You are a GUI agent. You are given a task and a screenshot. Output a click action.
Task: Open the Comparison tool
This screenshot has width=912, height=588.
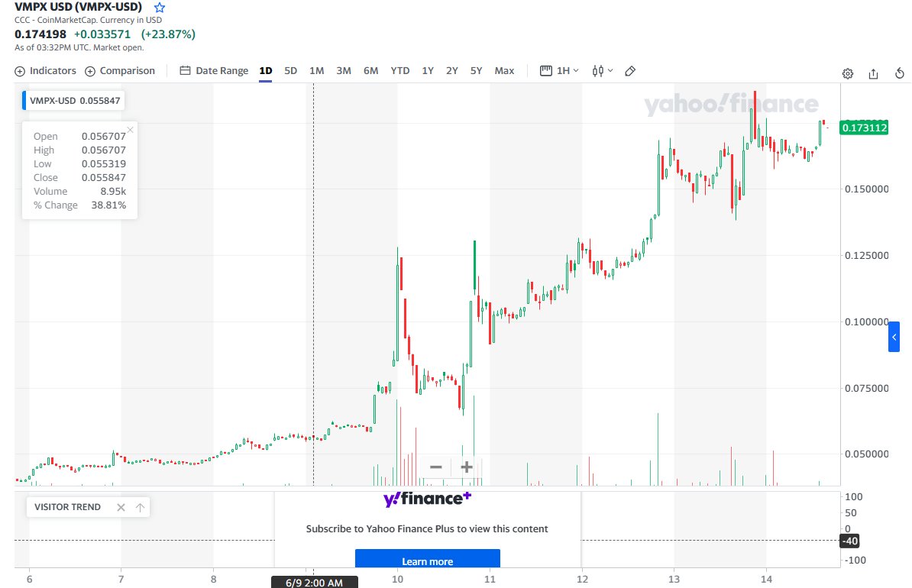[120, 71]
